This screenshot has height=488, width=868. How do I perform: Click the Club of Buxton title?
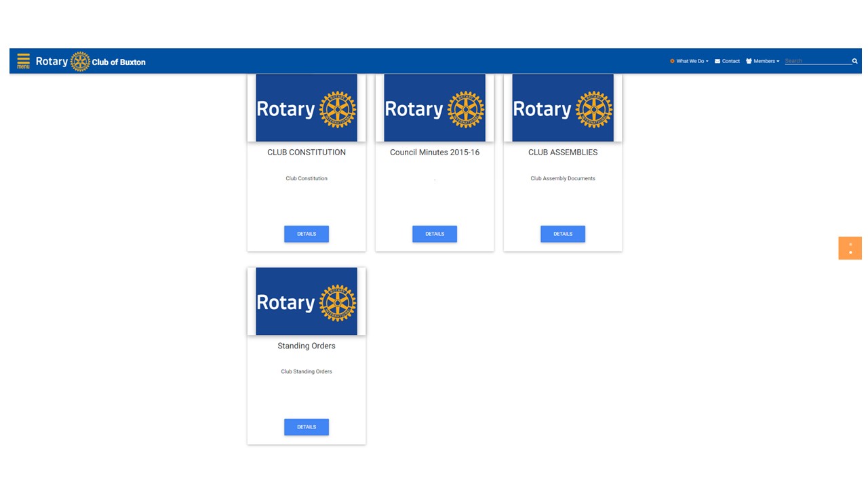pos(119,62)
